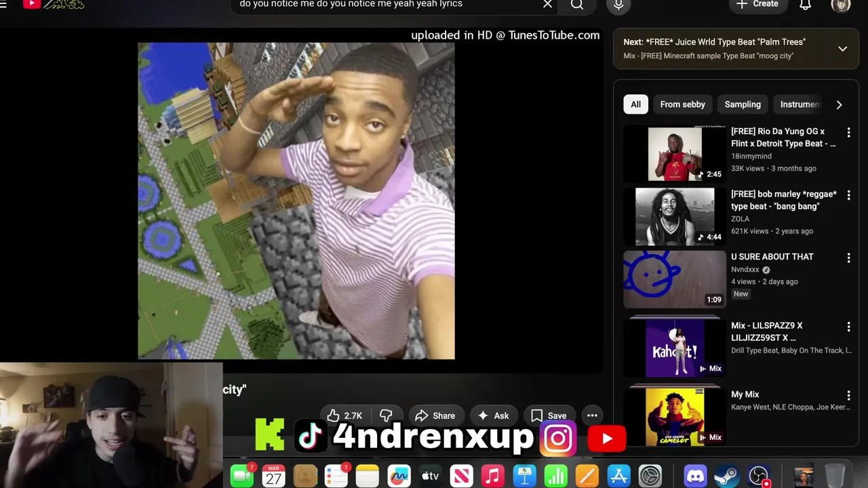
Task: Switch to OBS in the dock
Action: (759, 476)
